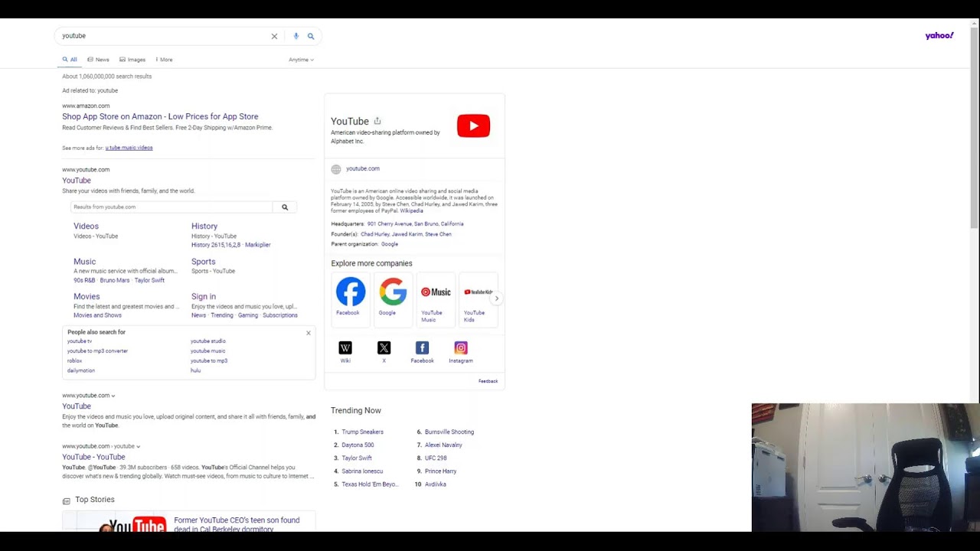Viewport: 980px width, 551px height.
Task: Click the webcam overlay video
Action: 865,467
